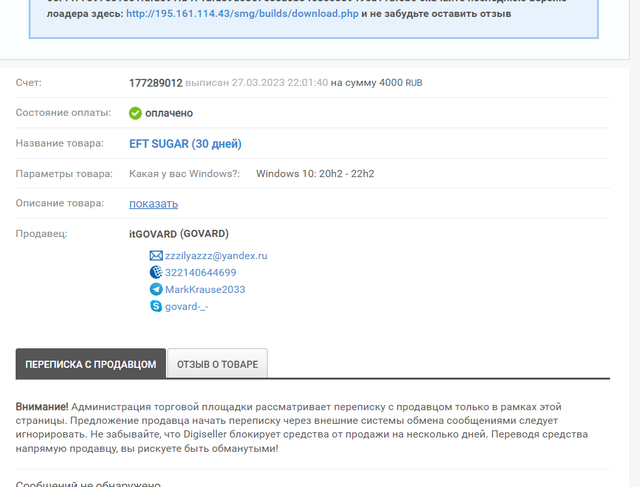The width and height of the screenshot is (640, 487).
Task: Click the green paid checkmark icon
Action: tap(135, 113)
